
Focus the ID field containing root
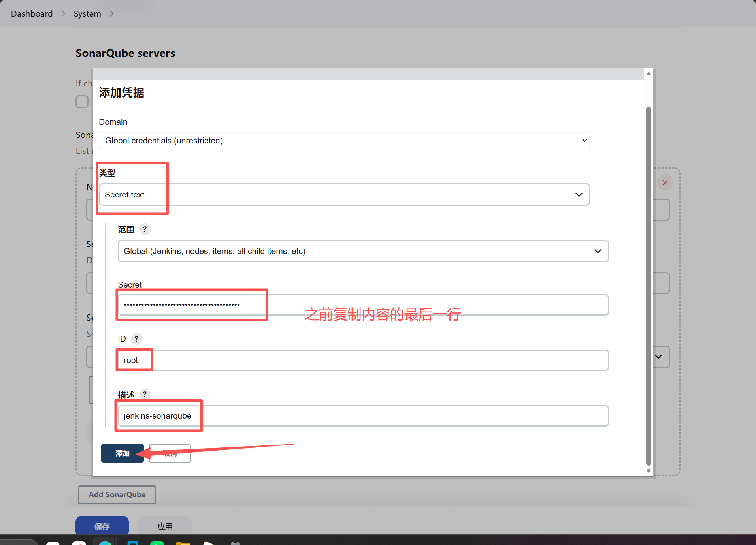tap(363, 360)
